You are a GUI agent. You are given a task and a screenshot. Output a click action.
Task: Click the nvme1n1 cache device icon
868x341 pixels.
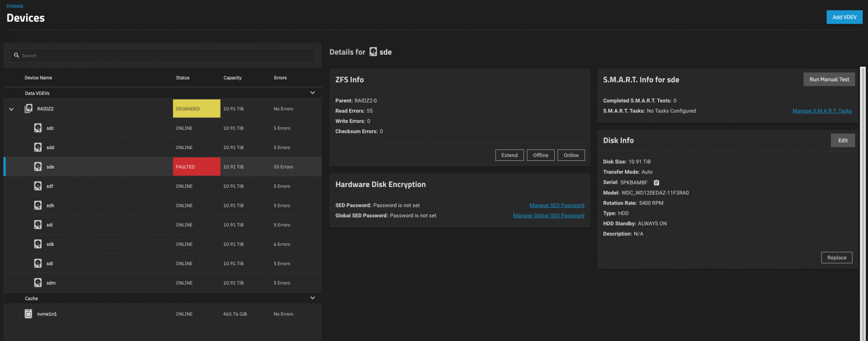(28, 314)
